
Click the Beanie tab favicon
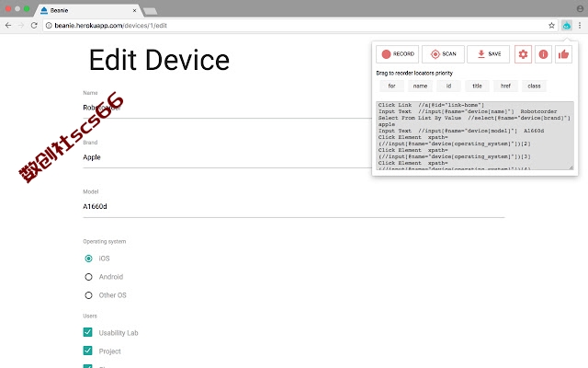(x=44, y=10)
